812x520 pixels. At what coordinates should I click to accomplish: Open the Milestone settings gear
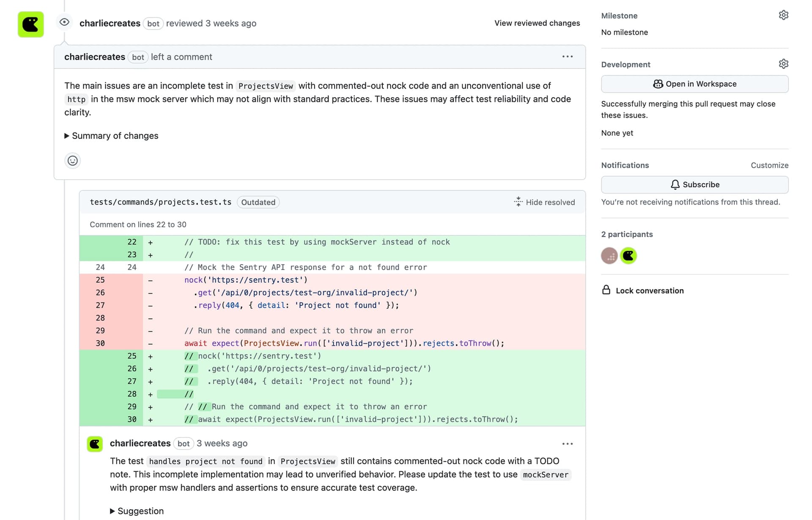(x=784, y=14)
